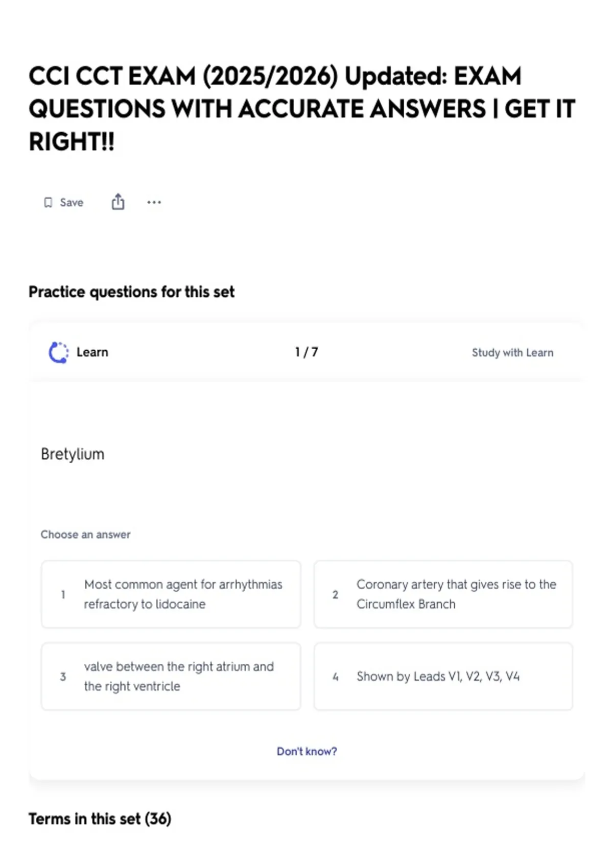The height and width of the screenshot is (868, 613).
Task: Click the Save label next to bookmark
Action: click(x=72, y=203)
